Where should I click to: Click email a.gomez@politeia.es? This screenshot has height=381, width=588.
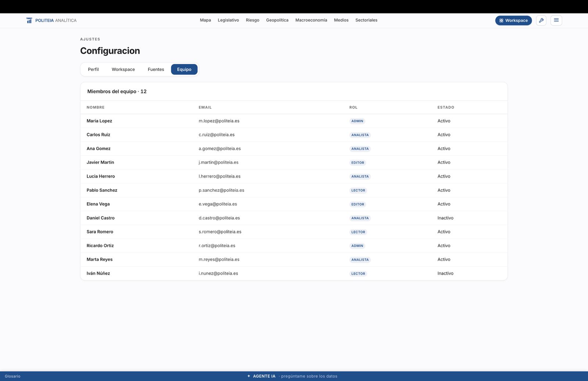(220, 149)
